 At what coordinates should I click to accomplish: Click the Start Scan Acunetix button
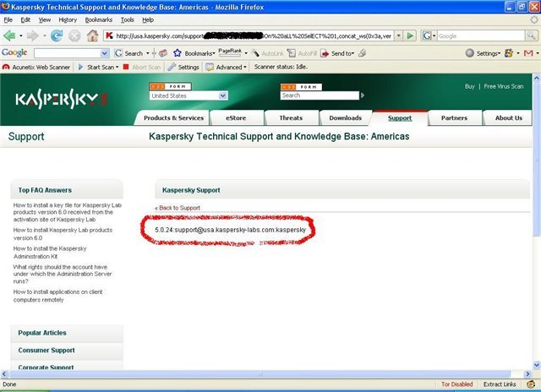[100, 67]
